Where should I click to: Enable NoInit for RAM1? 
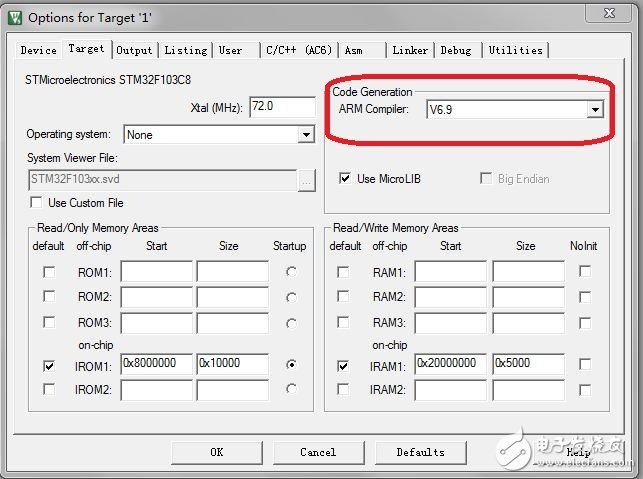(x=585, y=271)
